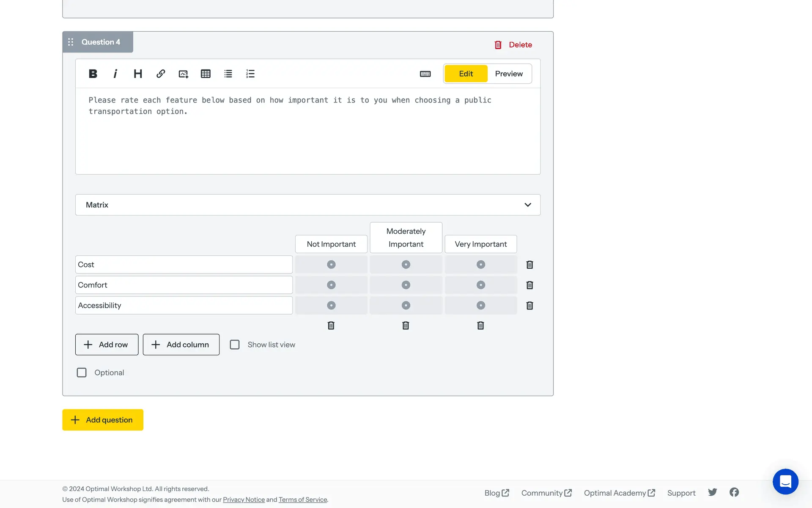Select Not Important radio for Cost
The width and height of the screenshot is (812, 508).
[x=331, y=265]
